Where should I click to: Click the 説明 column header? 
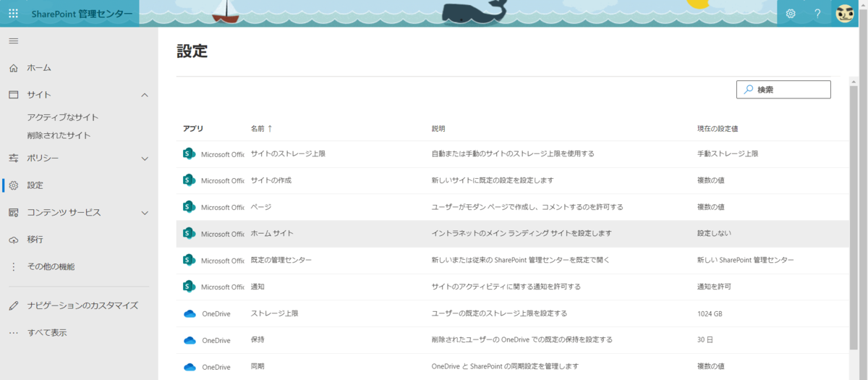[x=438, y=128]
